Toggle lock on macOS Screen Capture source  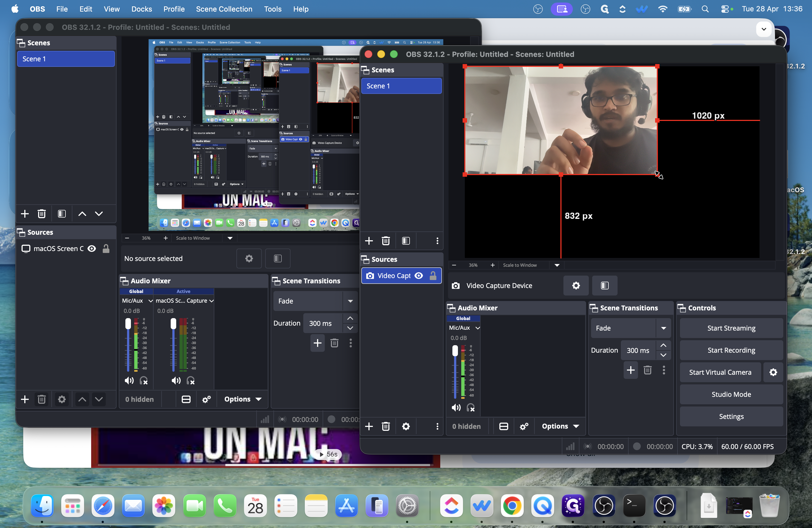(106, 249)
